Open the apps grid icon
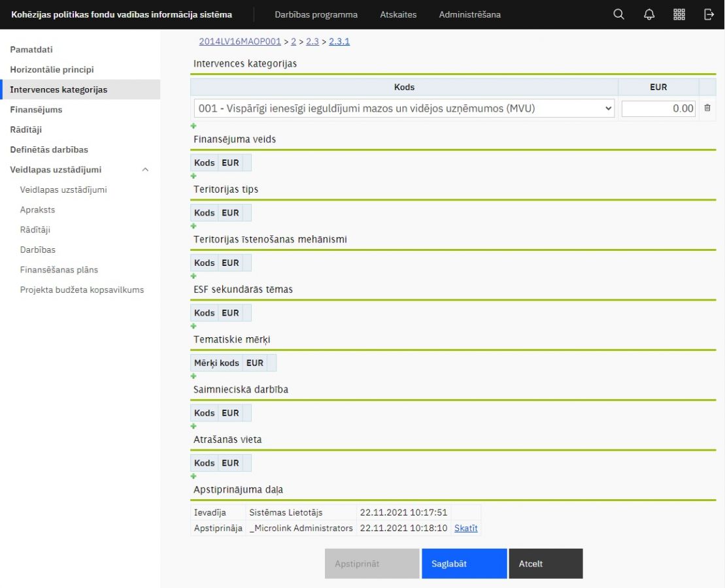This screenshot has height=588, width=725. point(679,14)
